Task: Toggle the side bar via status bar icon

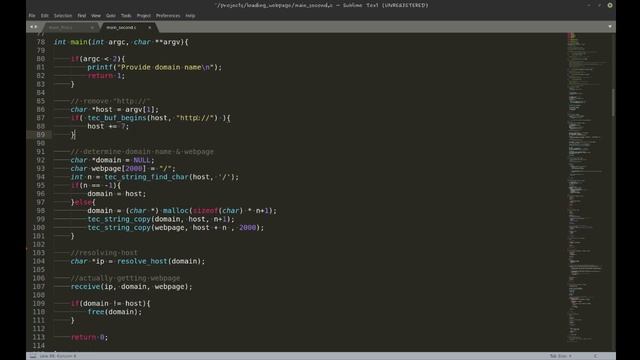Action: pos(33,356)
